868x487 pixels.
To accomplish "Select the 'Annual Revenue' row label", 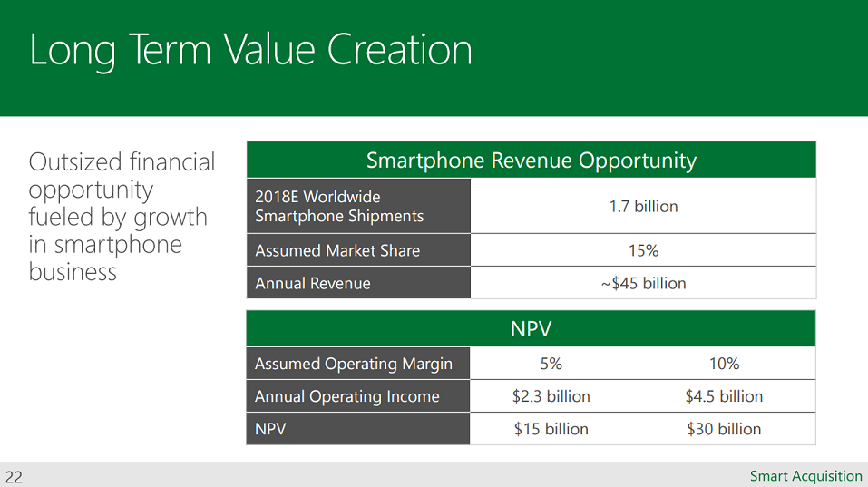I will (313, 283).
